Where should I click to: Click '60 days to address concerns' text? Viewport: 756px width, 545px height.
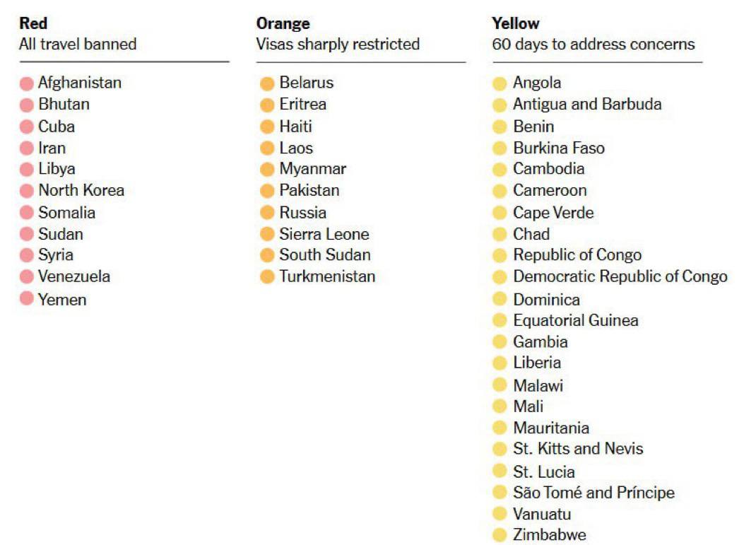[593, 44]
